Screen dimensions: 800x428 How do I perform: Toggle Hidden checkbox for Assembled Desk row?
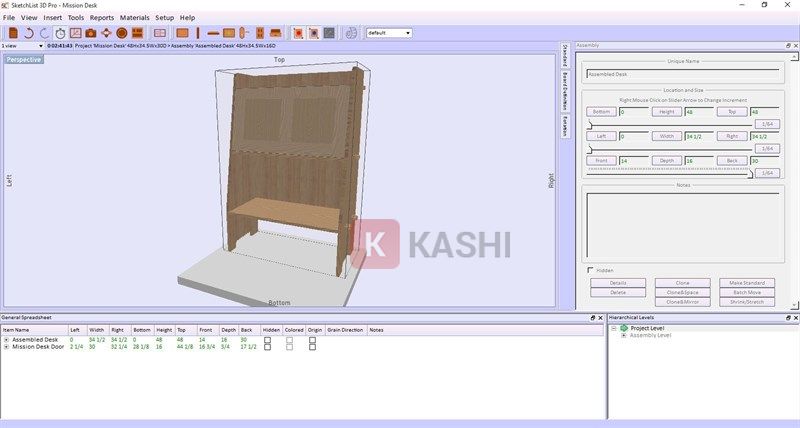click(267, 340)
